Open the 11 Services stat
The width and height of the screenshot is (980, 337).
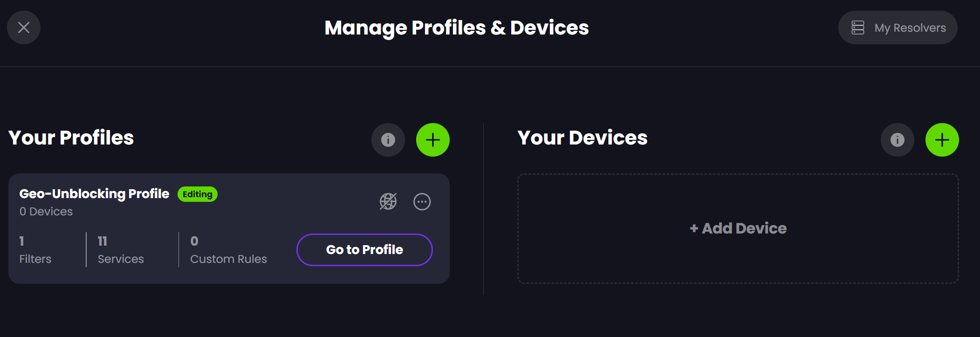click(x=121, y=250)
